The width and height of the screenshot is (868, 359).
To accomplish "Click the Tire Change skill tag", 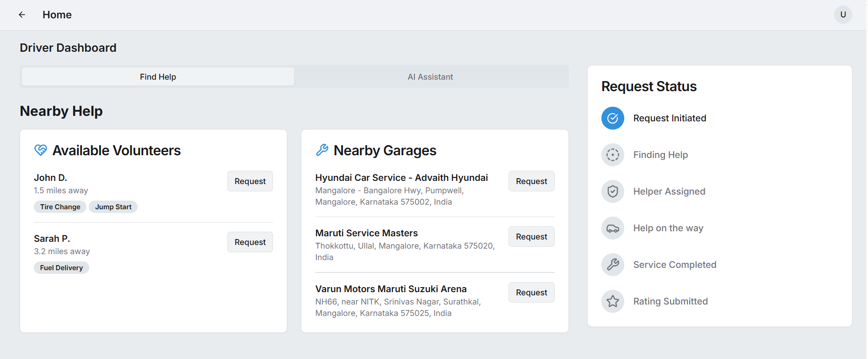I will (x=60, y=207).
